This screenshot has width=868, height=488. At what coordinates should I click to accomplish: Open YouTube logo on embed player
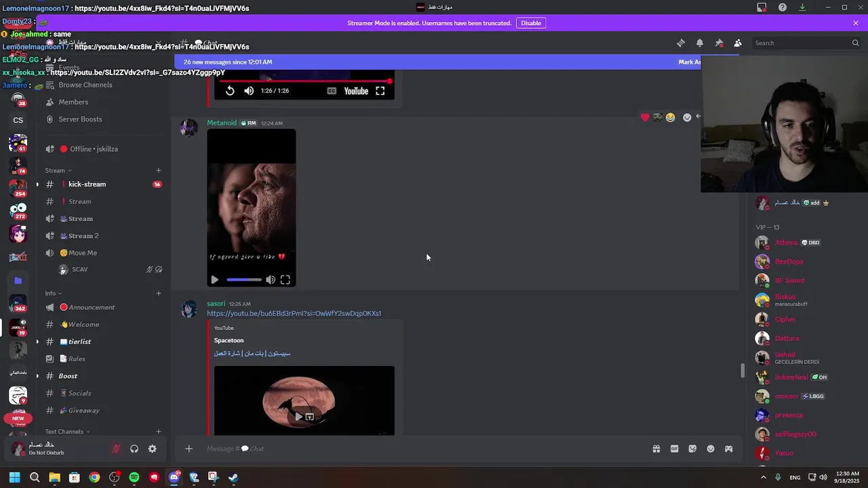[x=356, y=91]
